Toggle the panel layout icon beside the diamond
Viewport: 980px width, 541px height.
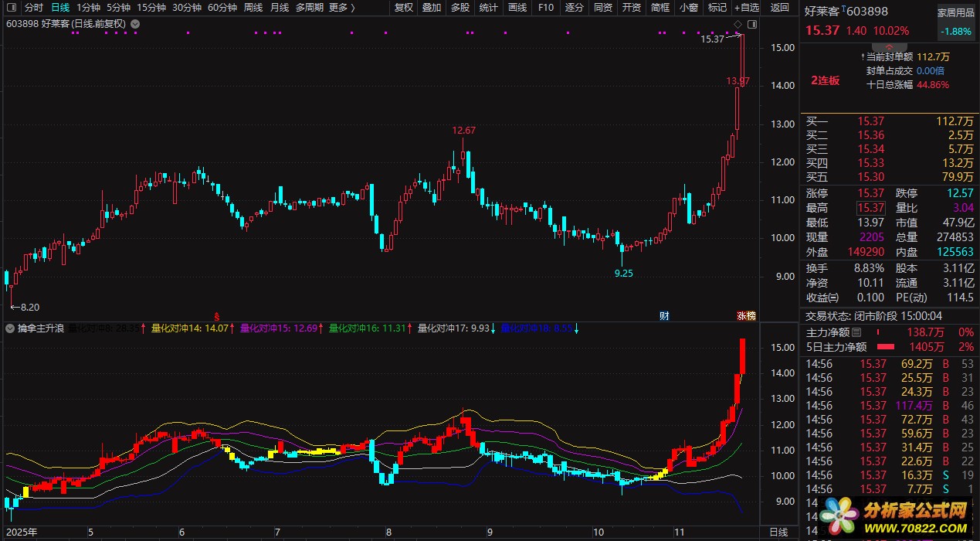(752, 25)
